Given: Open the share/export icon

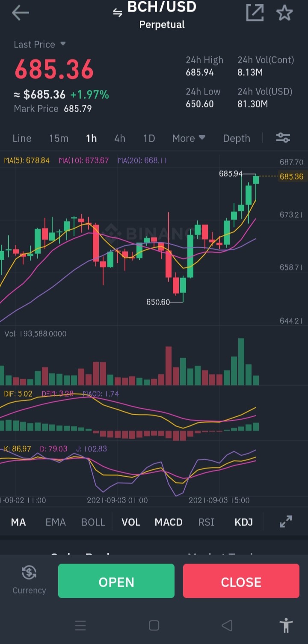Looking at the screenshot, I should (255, 12).
